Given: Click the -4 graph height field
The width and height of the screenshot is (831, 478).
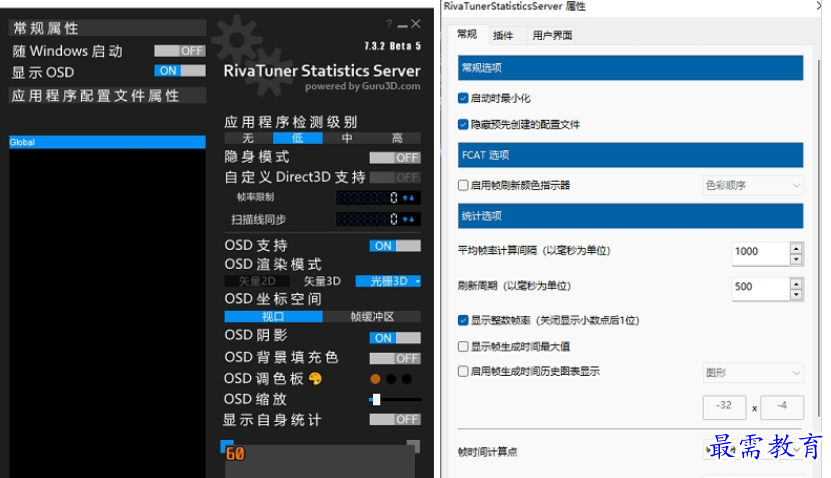Looking at the screenshot, I should pyautogui.click(x=782, y=407).
